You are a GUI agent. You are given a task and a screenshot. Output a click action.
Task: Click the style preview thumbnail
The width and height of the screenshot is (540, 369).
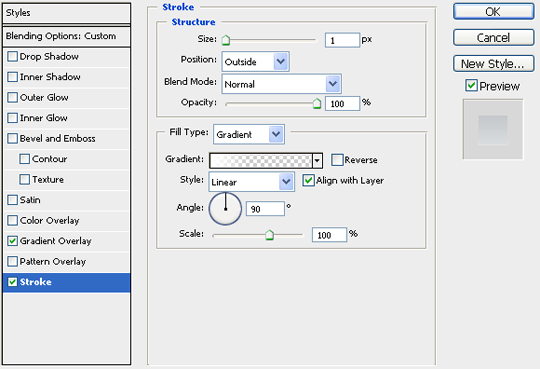(493, 130)
